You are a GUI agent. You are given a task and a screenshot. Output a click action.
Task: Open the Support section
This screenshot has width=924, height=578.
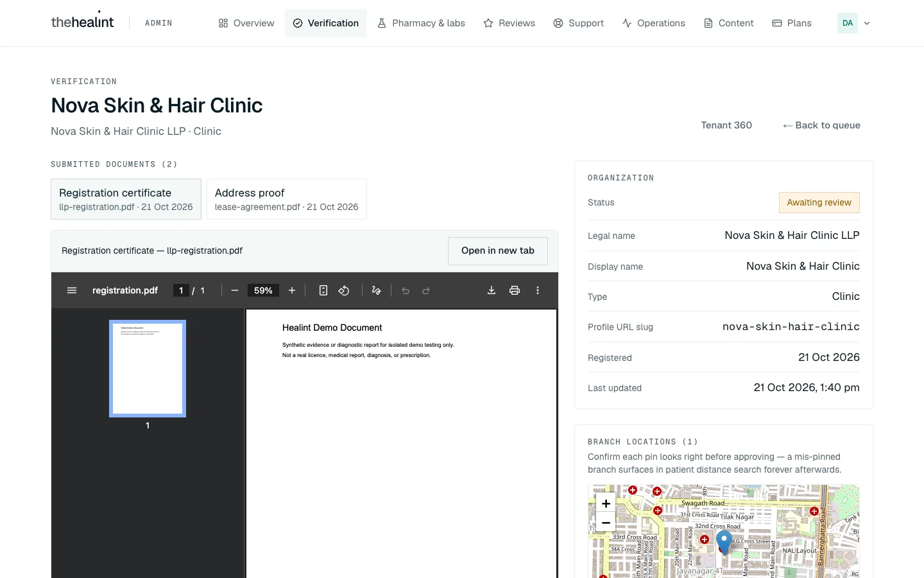click(x=579, y=23)
